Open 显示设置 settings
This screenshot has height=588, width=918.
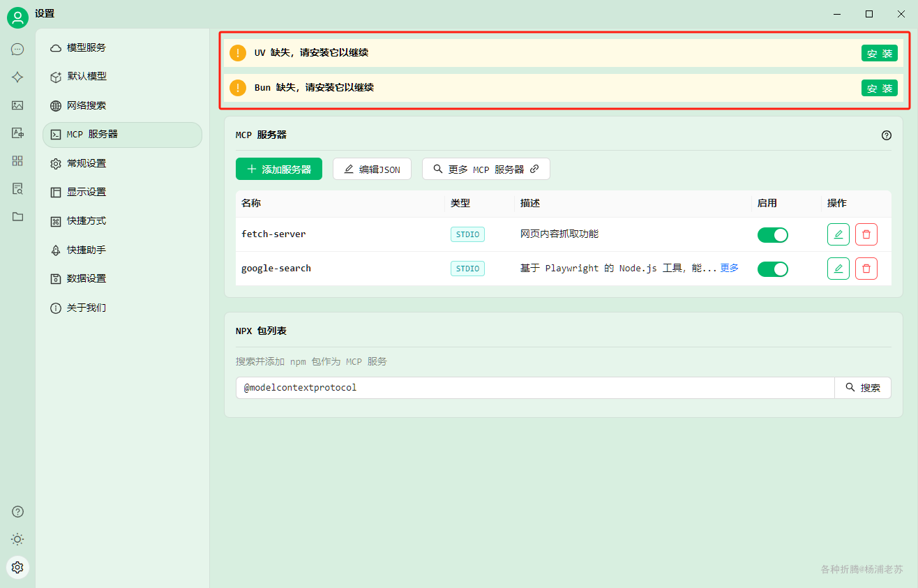coord(122,192)
